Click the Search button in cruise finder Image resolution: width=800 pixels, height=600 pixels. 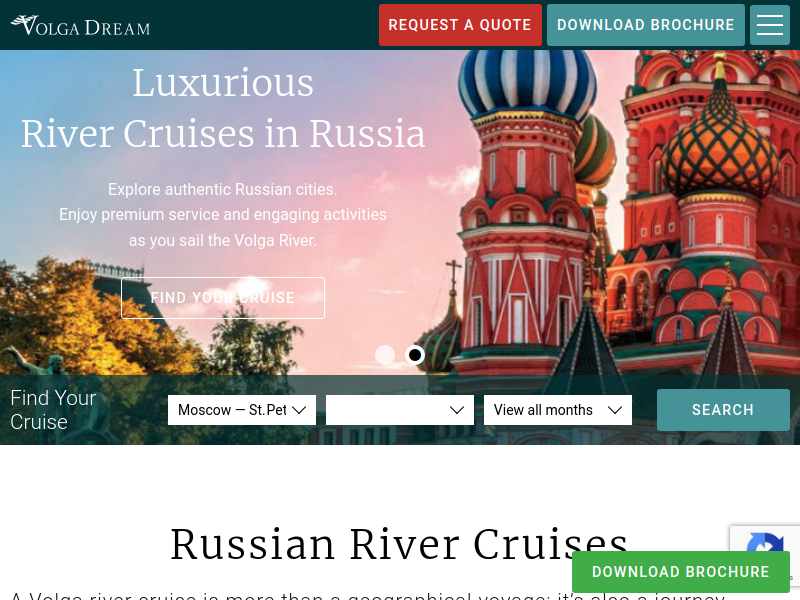pyautogui.click(x=723, y=410)
